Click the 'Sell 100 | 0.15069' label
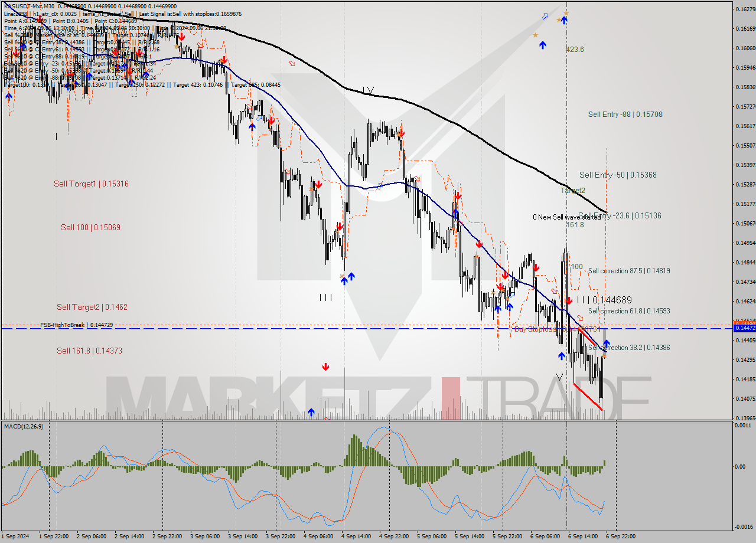 90,227
